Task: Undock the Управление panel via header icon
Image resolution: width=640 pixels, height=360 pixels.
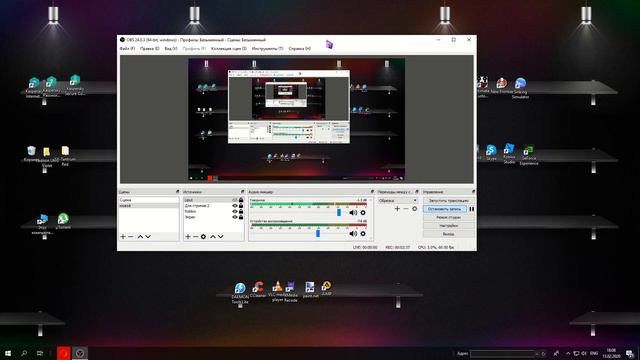Action: (473, 191)
